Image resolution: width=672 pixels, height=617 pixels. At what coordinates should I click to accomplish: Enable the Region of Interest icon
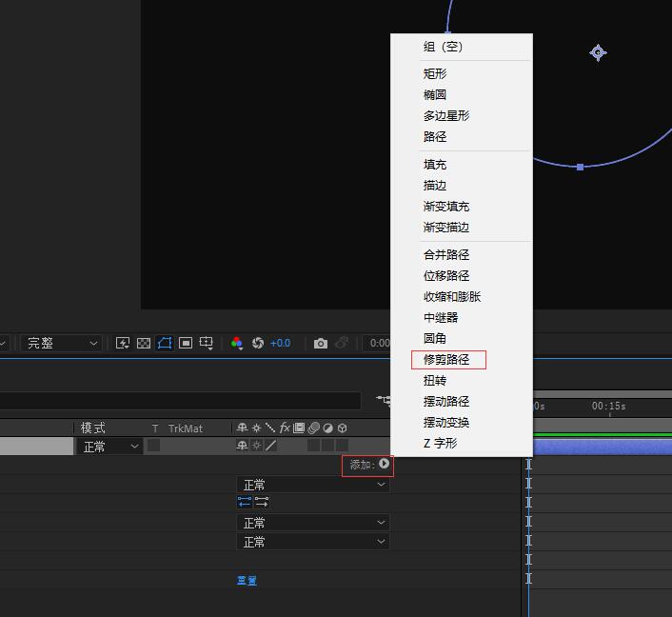(186, 343)
